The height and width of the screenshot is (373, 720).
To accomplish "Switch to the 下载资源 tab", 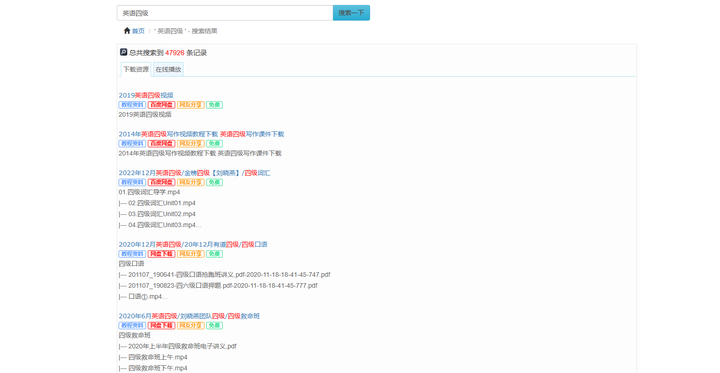I will tap(136, 69).
